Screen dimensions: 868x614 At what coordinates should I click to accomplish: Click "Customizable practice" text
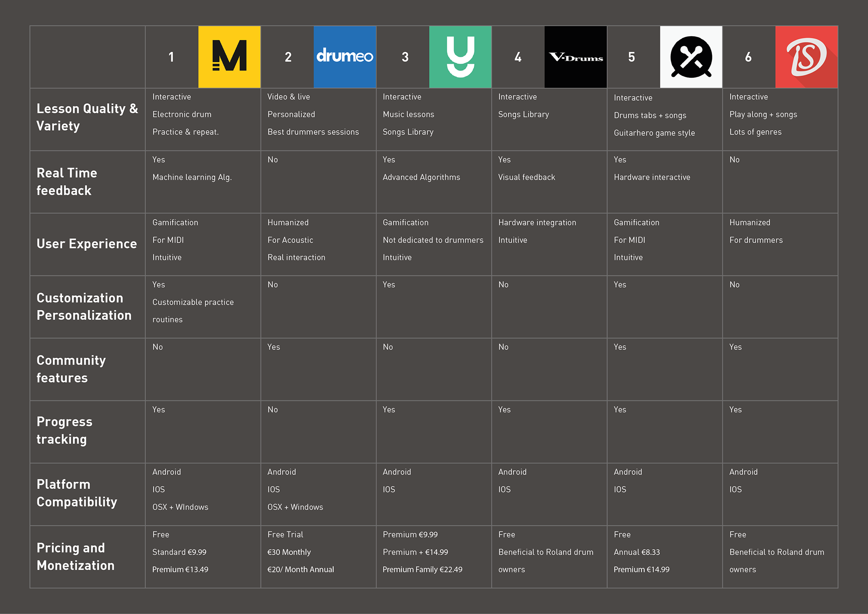(x=193, y=302)
